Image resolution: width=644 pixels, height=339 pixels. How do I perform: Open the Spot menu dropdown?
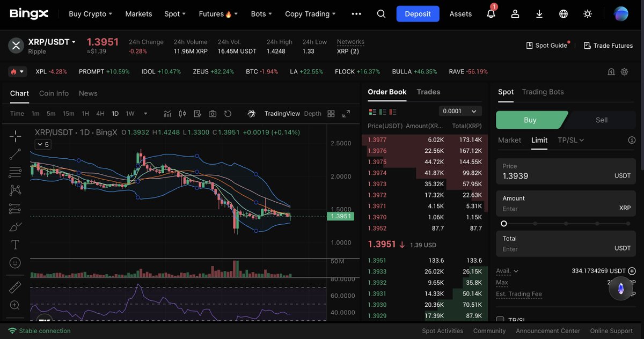pyautogui.click(x=175, y=14)
